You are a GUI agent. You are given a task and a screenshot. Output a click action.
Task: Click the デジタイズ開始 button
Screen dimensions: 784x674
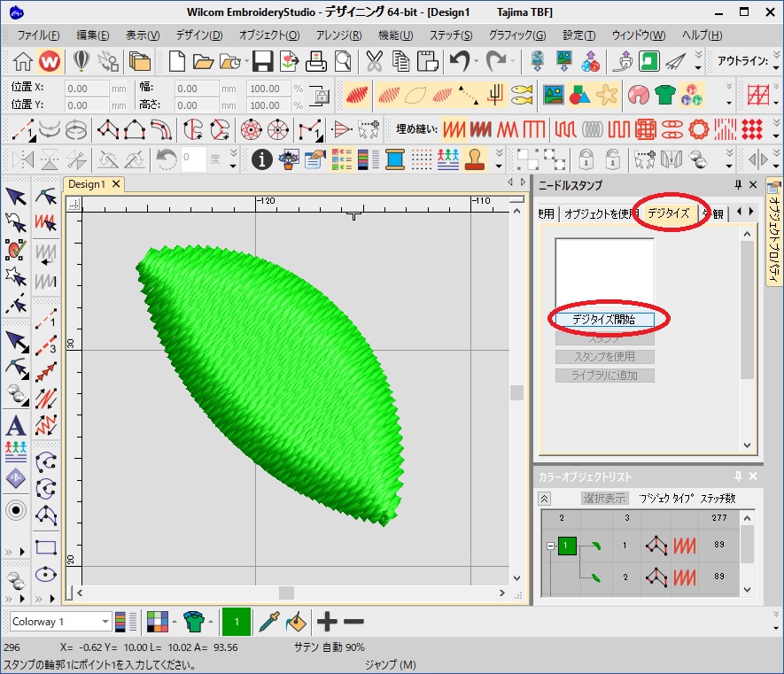(603, 320)
